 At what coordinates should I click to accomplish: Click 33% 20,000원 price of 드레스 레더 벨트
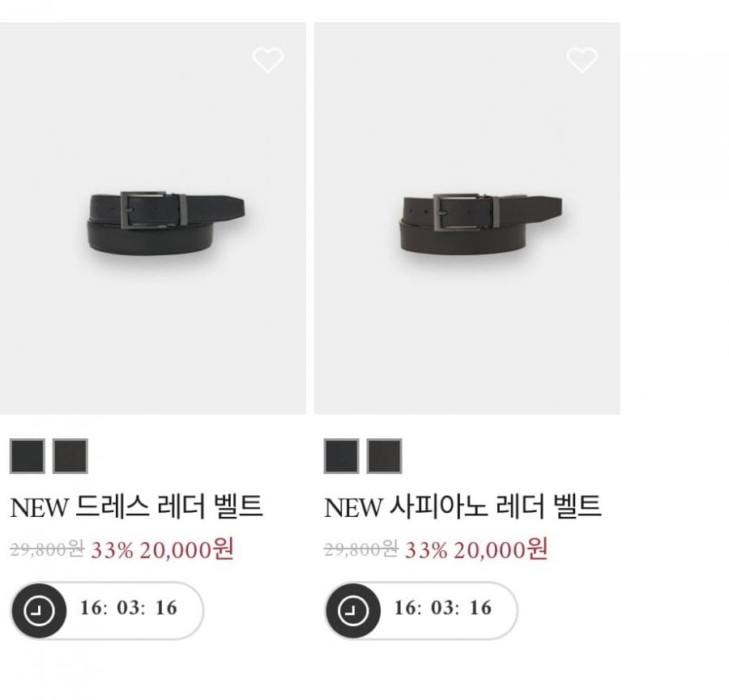click(162, 550)
